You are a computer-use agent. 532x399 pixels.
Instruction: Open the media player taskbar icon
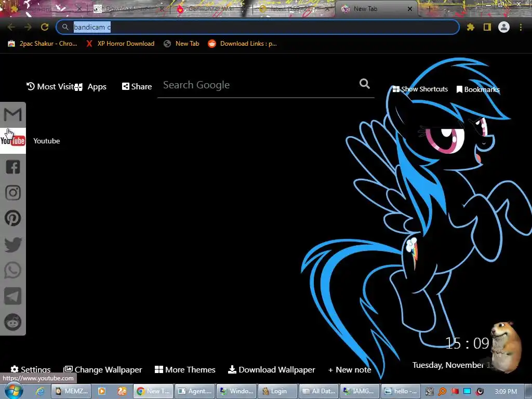point(101,391)
